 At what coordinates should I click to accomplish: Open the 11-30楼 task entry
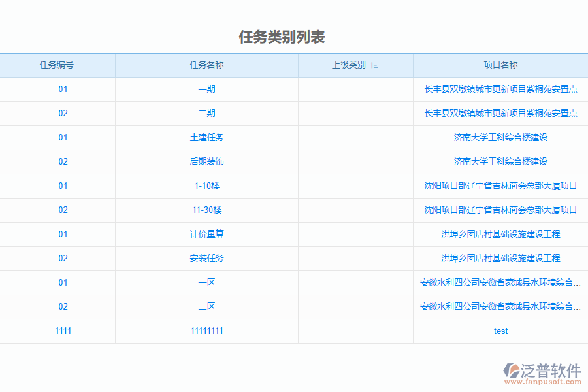click(207, 210)
